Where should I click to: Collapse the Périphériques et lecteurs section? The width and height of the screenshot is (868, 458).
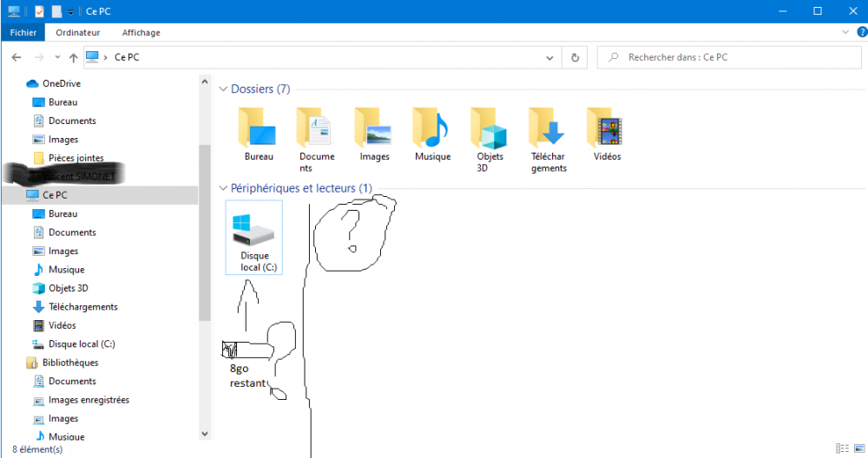tap(223, 188)
